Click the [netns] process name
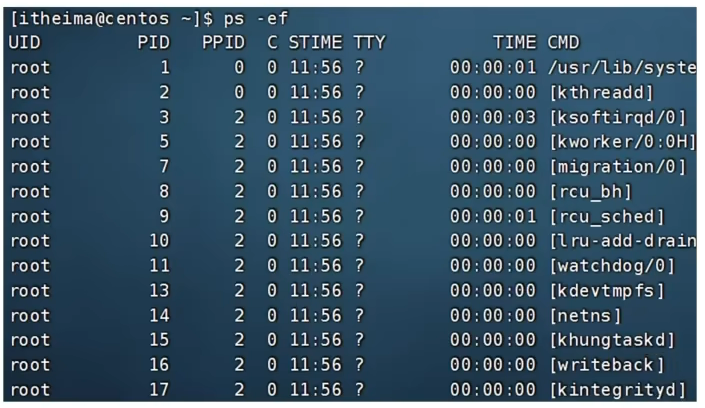Viewport: 705px width, 408px height. [585, 315]
